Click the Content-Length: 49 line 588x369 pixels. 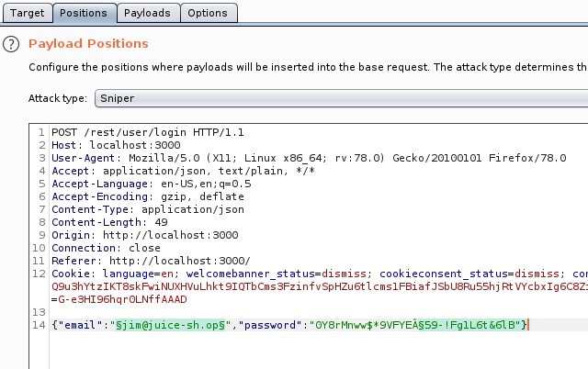point(109,222)
